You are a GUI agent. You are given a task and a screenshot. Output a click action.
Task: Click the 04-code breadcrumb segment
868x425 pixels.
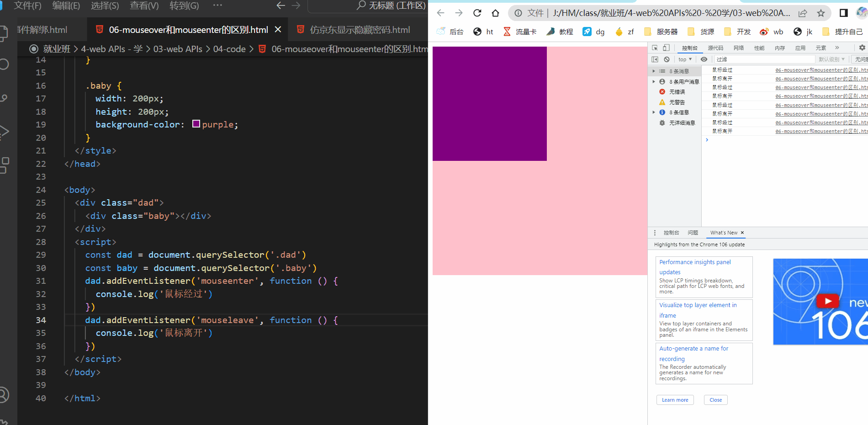coord(229,49)
